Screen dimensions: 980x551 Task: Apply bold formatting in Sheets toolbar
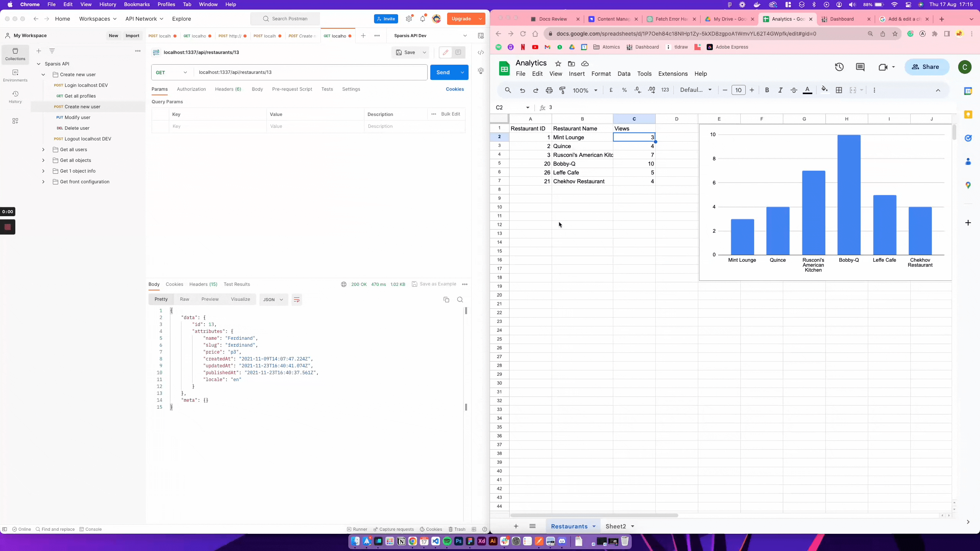(767, 90)
